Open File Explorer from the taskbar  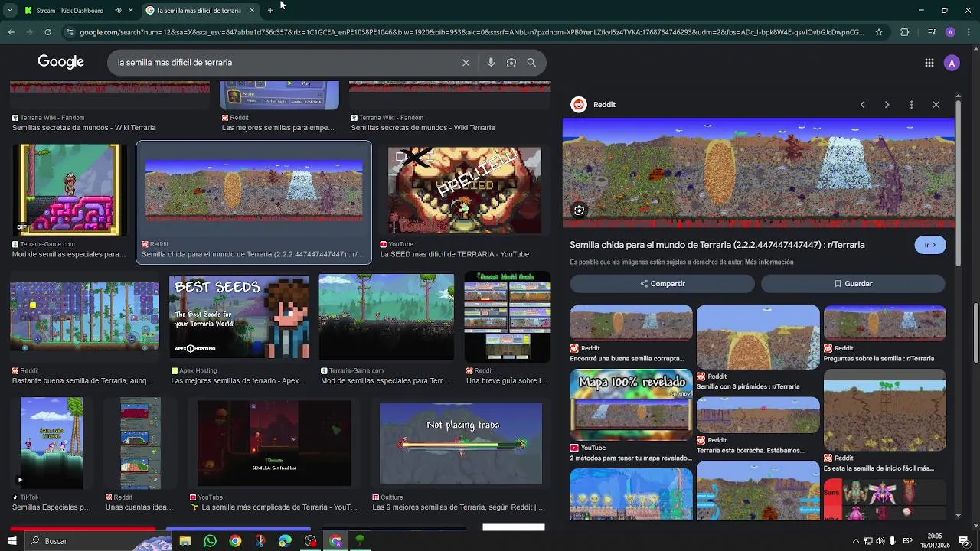tap(185, 541)
